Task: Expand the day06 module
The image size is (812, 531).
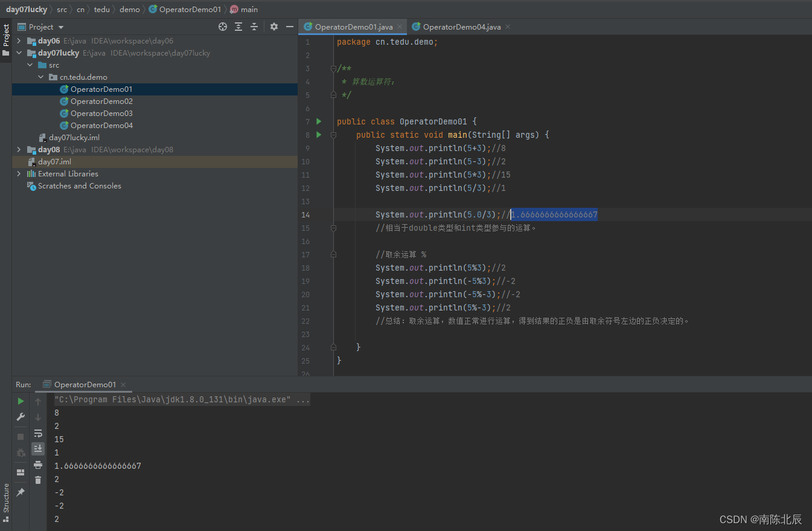Action: click(x=19, y=41)
